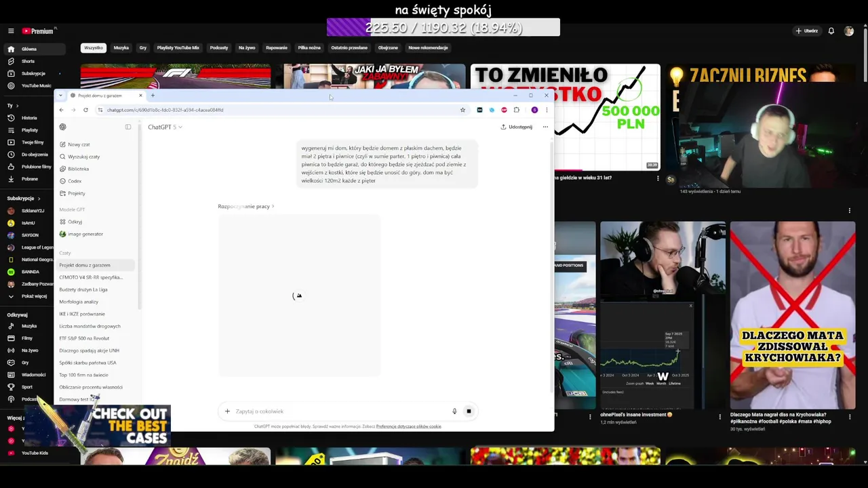868x488 pixels.
Task: Open Pobrane downloads in YouTube sidebar
Action: coord(29,179)
